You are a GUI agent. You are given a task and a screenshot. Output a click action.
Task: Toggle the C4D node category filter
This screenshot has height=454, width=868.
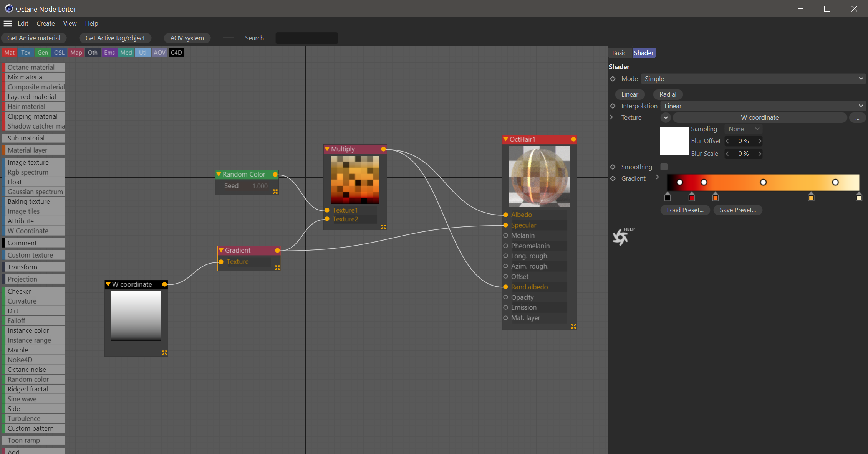tap(176, 53)
